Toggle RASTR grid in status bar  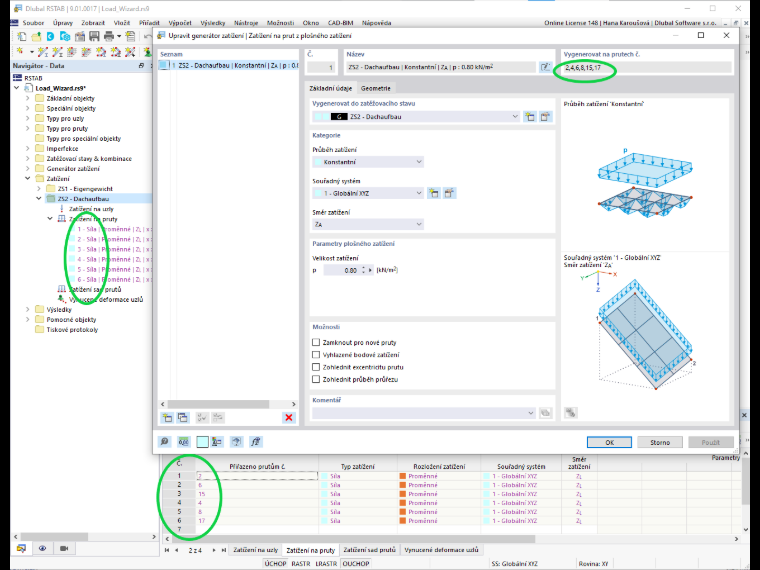click(301, 564)
